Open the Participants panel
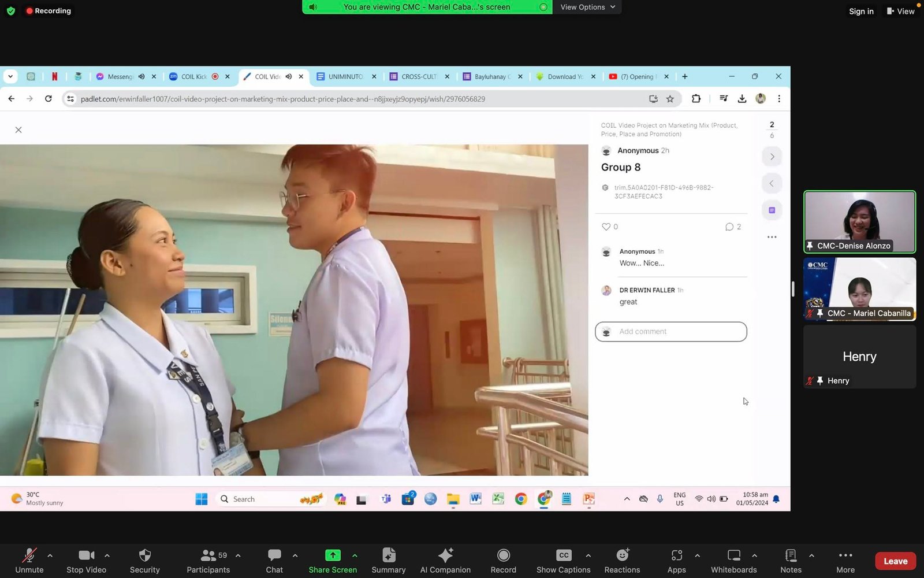This screenshot has width=924, height=578. pos(208,561)
